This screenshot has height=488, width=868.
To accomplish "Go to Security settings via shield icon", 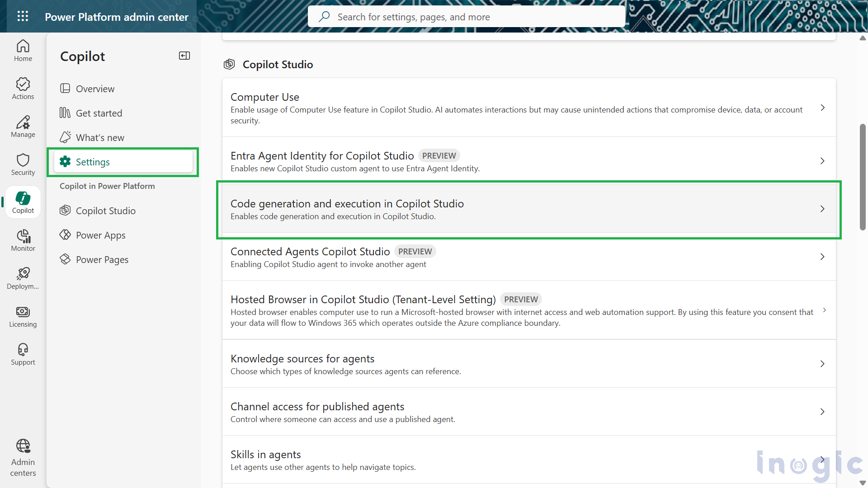I will pos(23,164).
